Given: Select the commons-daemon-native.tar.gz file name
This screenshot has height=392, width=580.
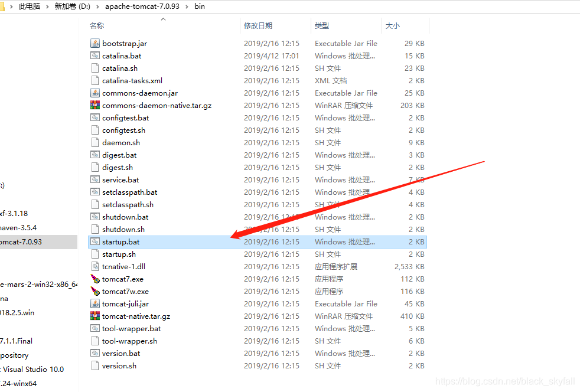Looking at the screenshot, I should click(157, 106).
